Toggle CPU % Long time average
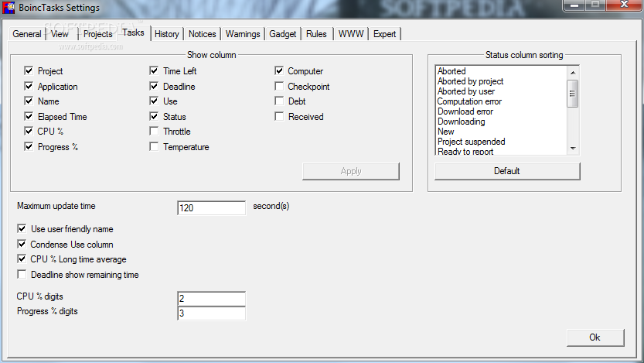 click(x=22, y=259)
